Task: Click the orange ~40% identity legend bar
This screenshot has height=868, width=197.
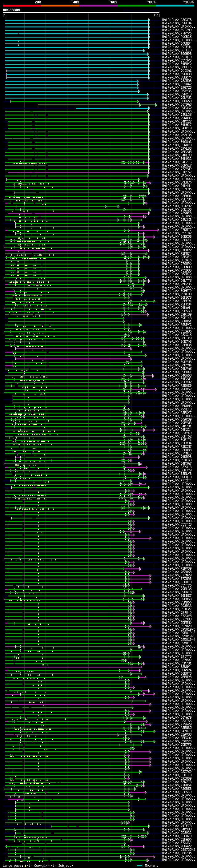Action: click(60, 6)
